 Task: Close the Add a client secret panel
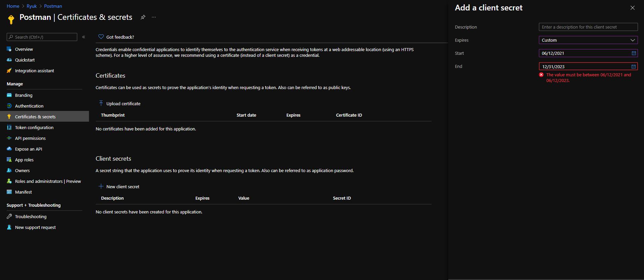point(633,8)
